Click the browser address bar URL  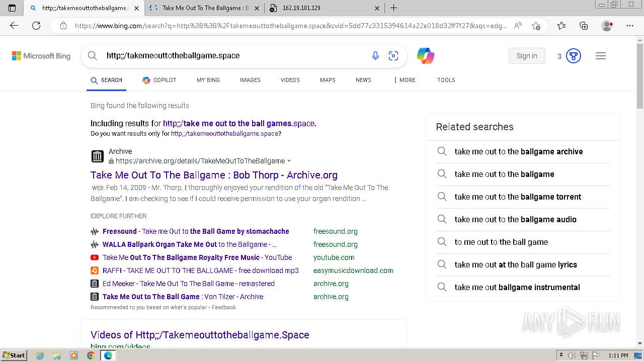click(x=291, y=26)
